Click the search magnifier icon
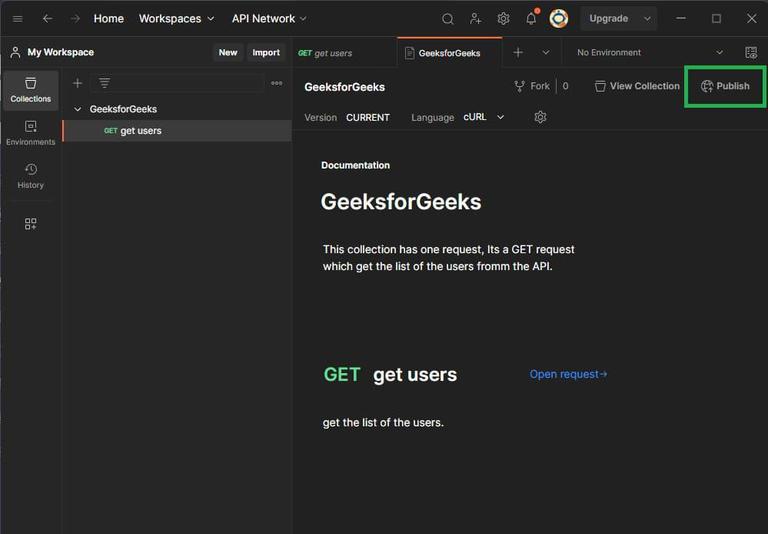The image size is (768, 534). point(447,19)
